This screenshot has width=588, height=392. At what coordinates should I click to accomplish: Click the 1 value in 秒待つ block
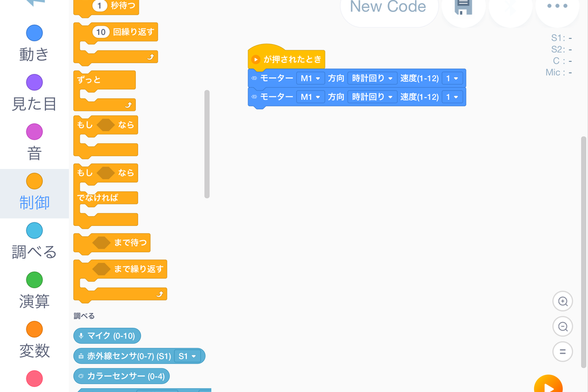coord(99,6)
